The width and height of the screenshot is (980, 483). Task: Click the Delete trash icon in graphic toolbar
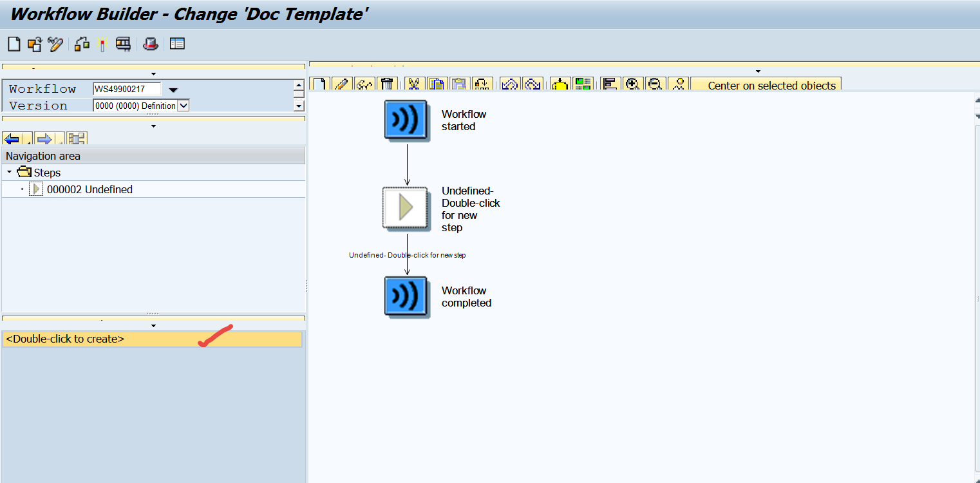click(x=388, y=84)
